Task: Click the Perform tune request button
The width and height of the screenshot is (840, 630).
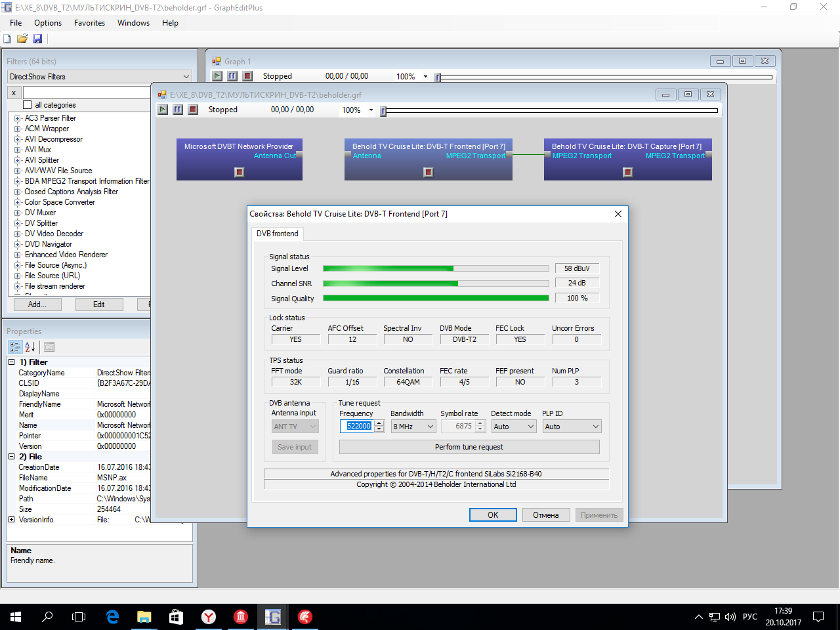Action: [469, 447]
